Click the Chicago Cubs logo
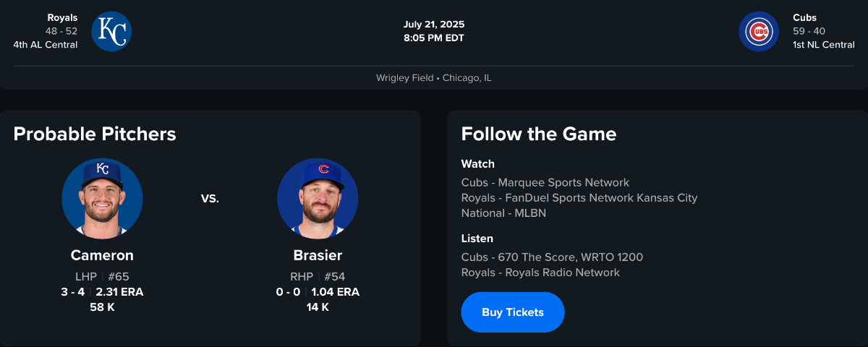Image resolution: width=868 pixels, height=347 pixels. (759, 32)
